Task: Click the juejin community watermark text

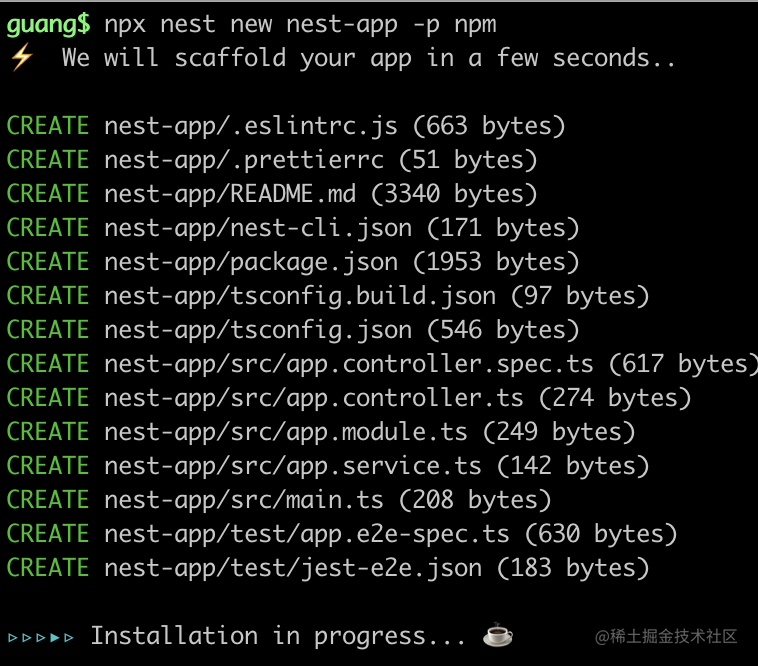Action: pyautogui.click(x=666, y=636)
